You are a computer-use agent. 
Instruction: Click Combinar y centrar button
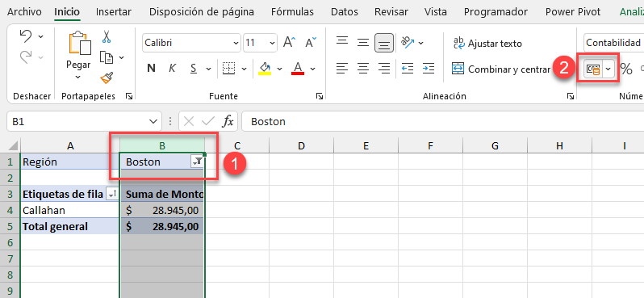[501, 69]
